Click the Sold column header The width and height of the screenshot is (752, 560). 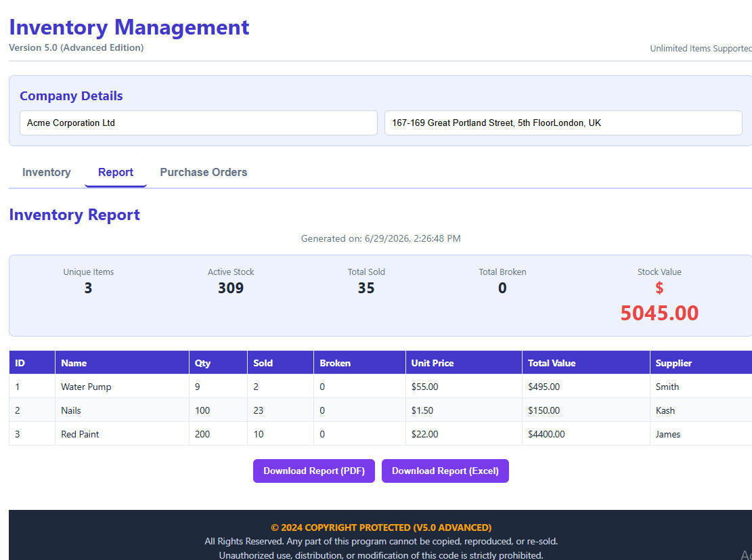pyautogui.click(x=280, y=363)
